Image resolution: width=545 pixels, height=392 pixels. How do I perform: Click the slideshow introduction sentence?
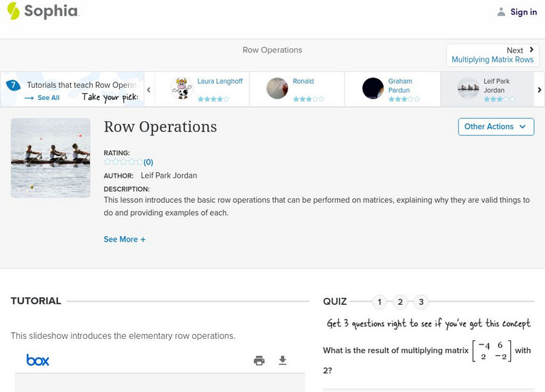coord(123,336)
